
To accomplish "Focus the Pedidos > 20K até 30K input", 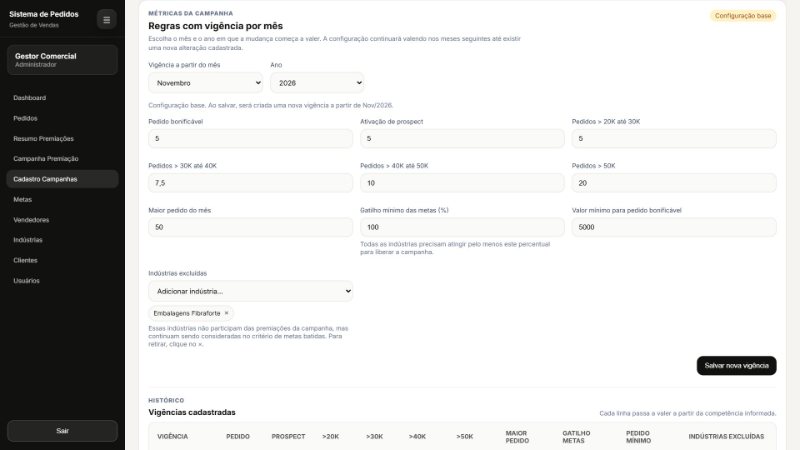I will point(674,139).
